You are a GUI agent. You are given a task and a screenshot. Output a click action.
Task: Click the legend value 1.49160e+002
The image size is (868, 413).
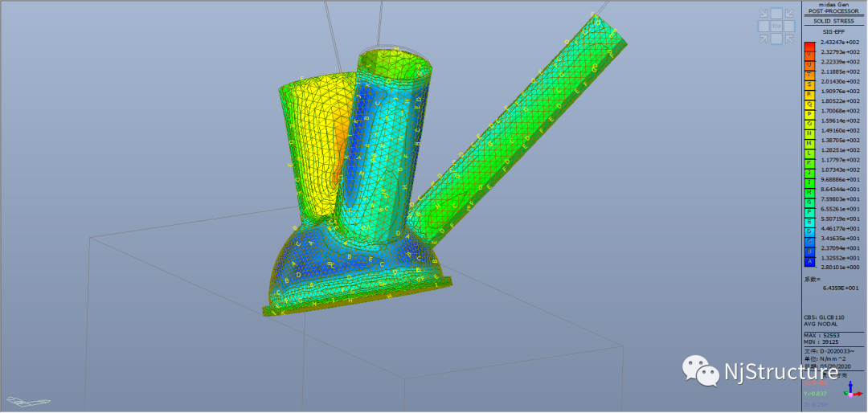841,131
